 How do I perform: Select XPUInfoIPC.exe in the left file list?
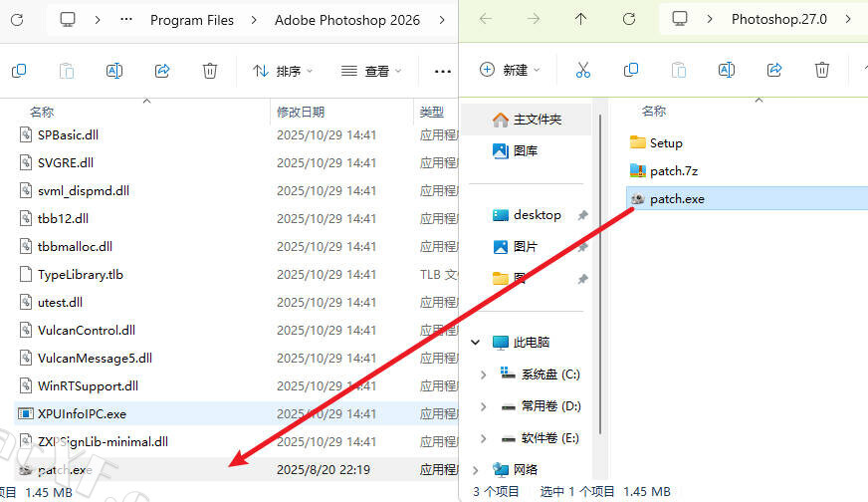point(82,413)
